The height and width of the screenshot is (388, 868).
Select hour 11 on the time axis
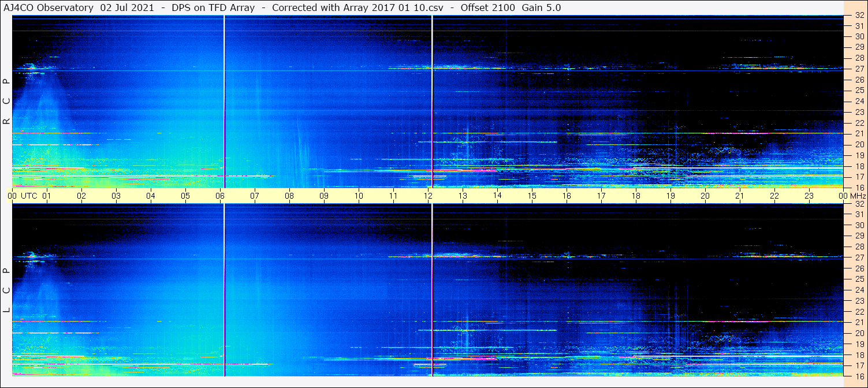pos(393,196)
